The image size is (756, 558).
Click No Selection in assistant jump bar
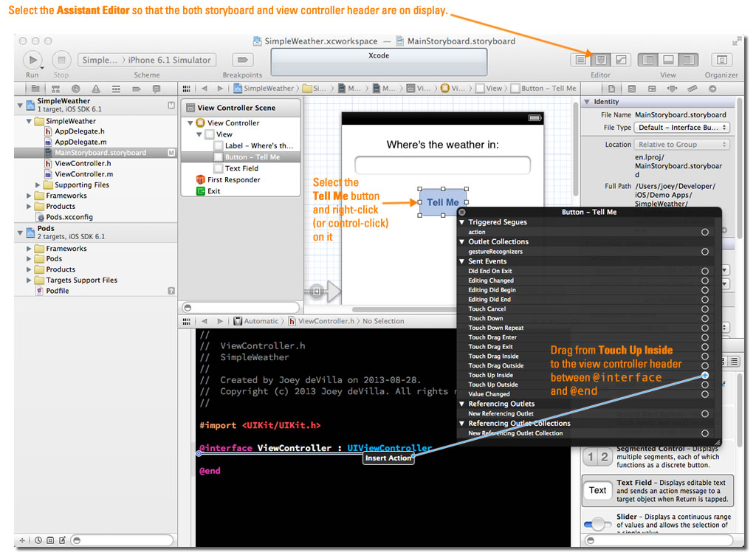[383, 321]
